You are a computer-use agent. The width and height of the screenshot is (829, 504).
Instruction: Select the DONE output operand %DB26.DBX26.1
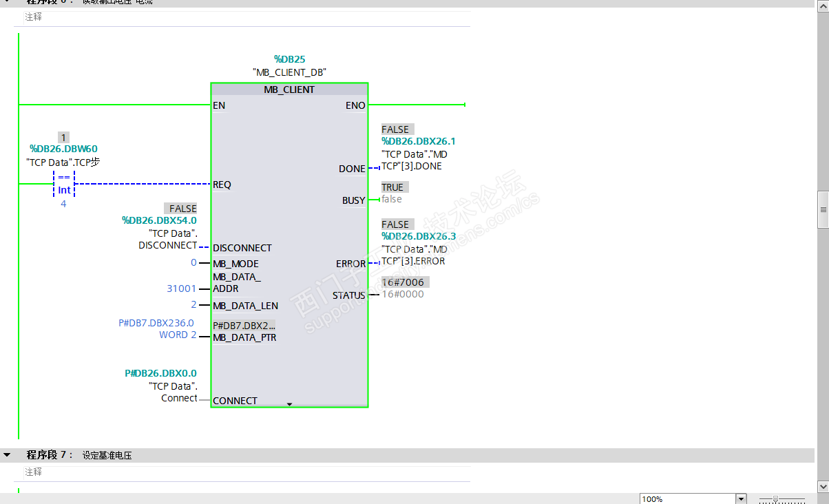[419, 141]
